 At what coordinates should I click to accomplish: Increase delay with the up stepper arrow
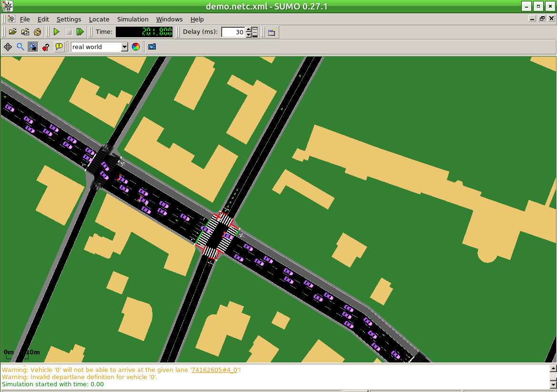pos(248,30)
